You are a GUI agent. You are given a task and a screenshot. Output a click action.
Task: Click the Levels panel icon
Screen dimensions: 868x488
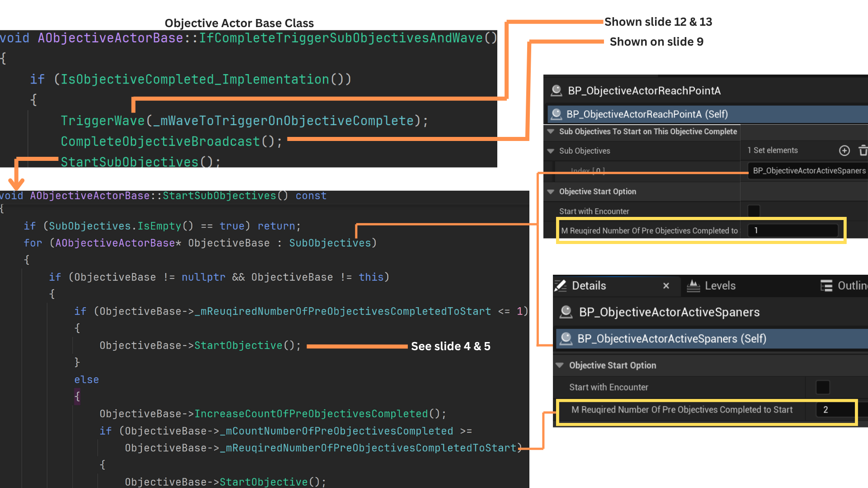[x=693, y=286]
